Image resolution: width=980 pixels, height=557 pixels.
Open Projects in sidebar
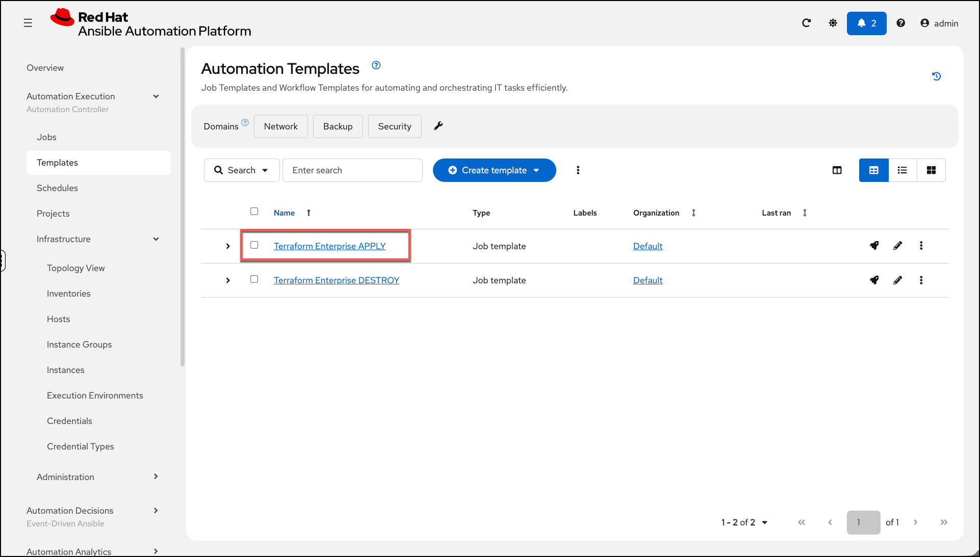point(53,214)
